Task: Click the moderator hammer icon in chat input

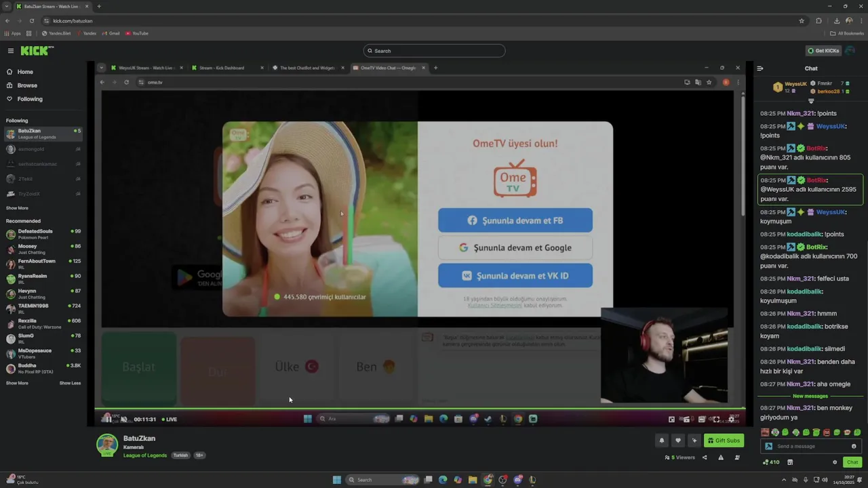Action: click(768, 446)
